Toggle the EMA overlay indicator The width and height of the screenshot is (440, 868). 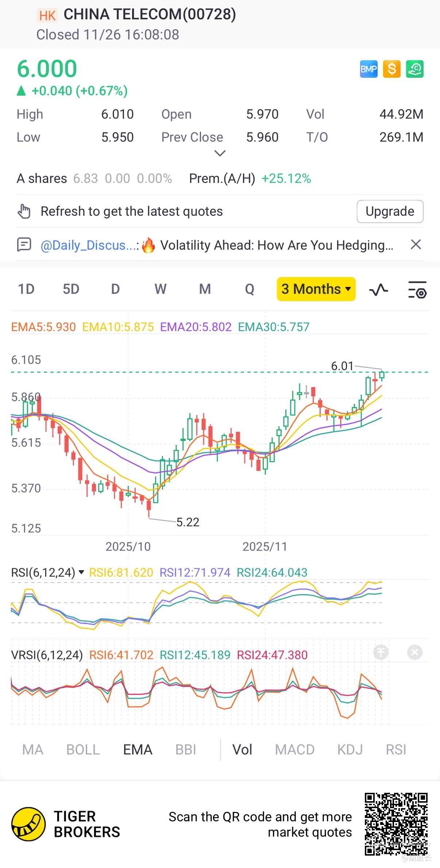pyautogui.click(x=138, y=750)
